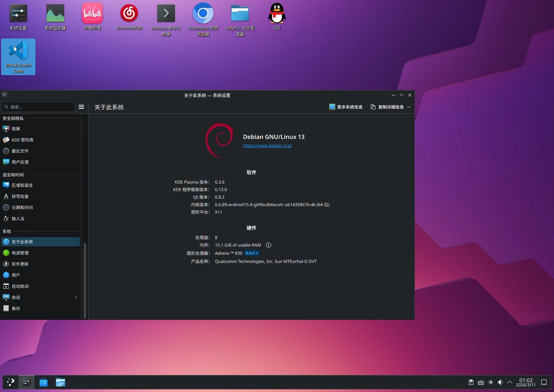Viewport: 554px width, 392px height.
Task: Open the 电源管理 settings page
Action: pyautogui.click(x=41, y=253)
